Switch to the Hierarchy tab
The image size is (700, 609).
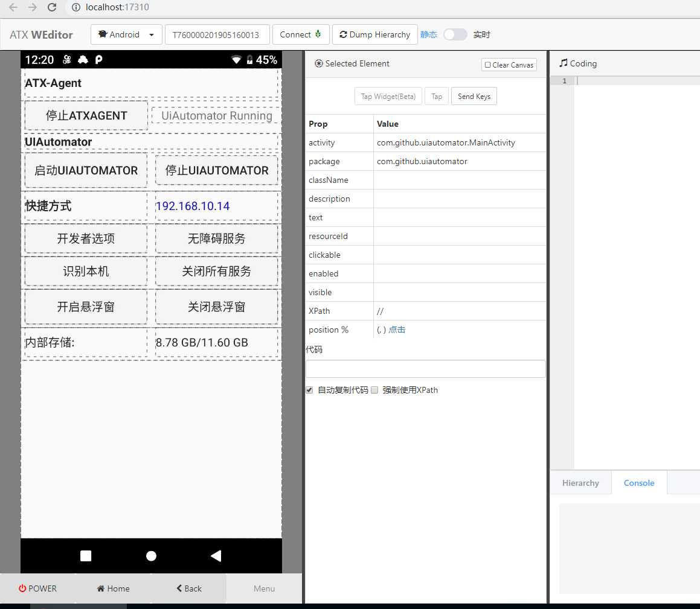pos(580,483)
